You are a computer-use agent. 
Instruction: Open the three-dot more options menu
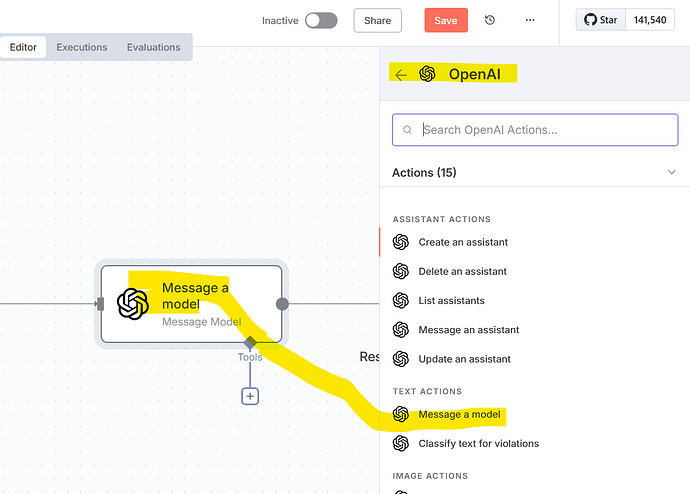click(530, 20)
